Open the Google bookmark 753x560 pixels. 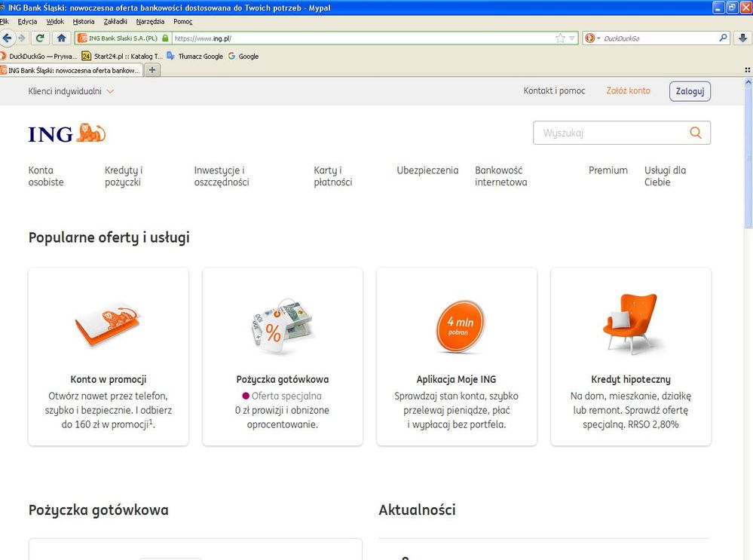click(x=243, y=57)
